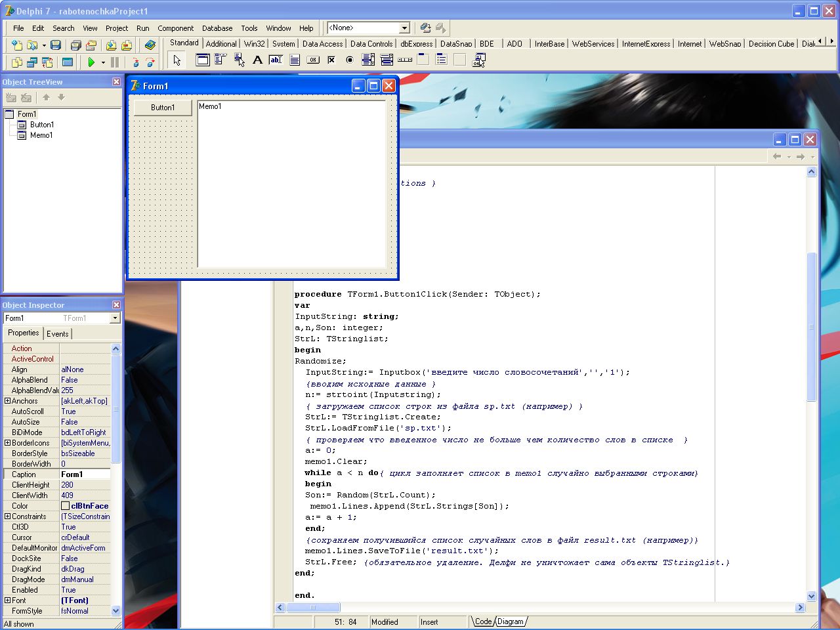Click Save current desktop icon
Image resolution: width=840 pixels, height=630 pixels.
tap(425, 28)
